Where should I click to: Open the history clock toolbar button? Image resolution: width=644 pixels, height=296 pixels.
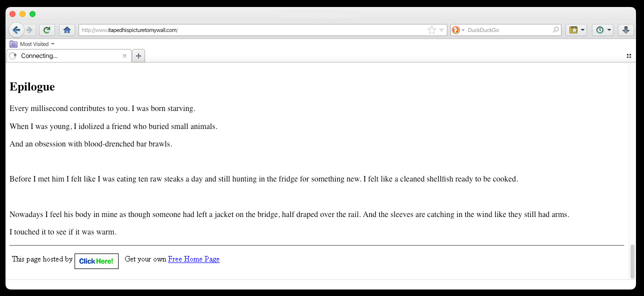[x=600, y=30]
